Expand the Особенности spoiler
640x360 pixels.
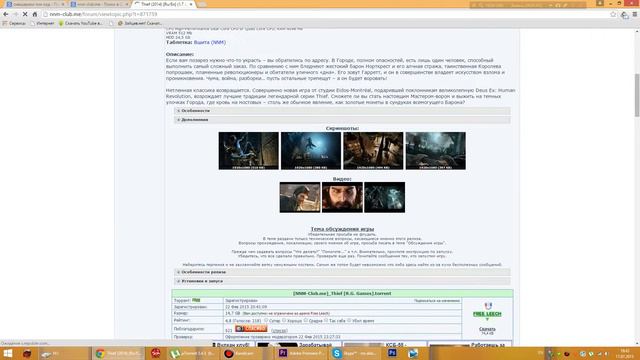coord(342,111)
